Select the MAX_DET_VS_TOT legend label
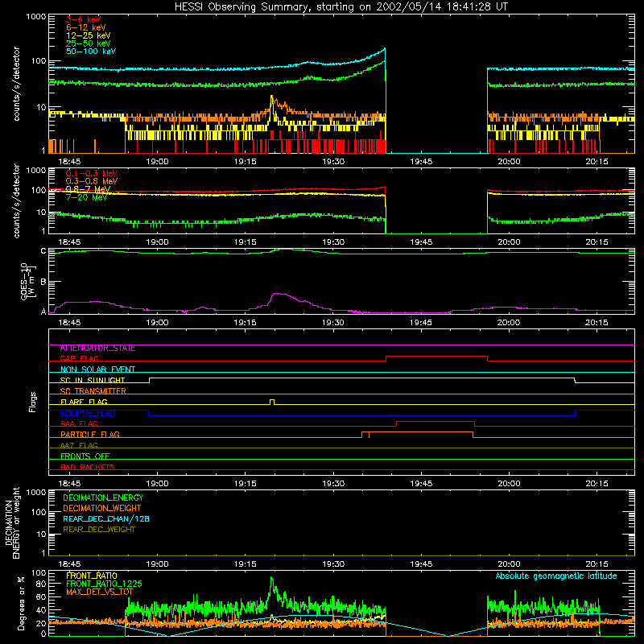Image resolution: width=644 pixels, height=644 pixels. coord(100,592)
